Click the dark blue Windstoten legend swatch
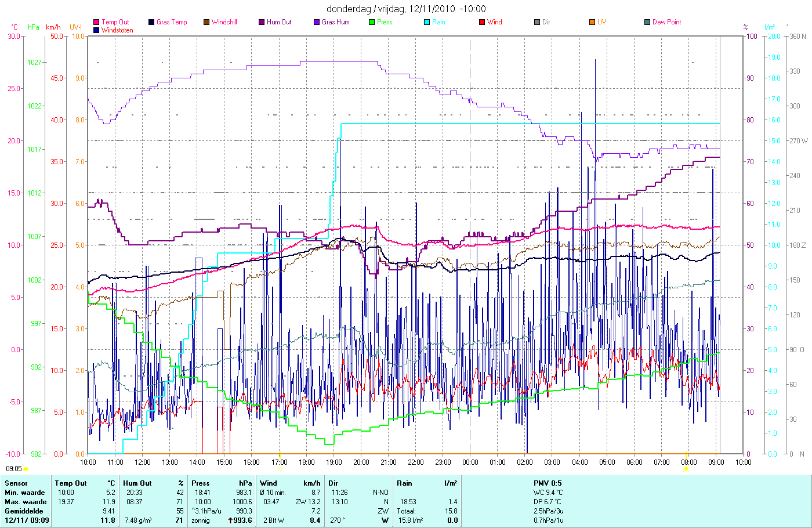The height and width of the screenshot is (528, 812). pos(96,30)
